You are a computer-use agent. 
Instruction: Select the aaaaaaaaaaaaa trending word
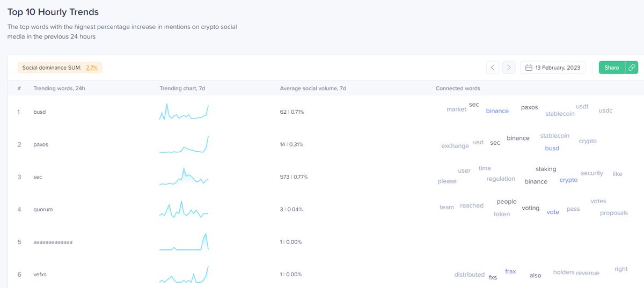point(53,242)
